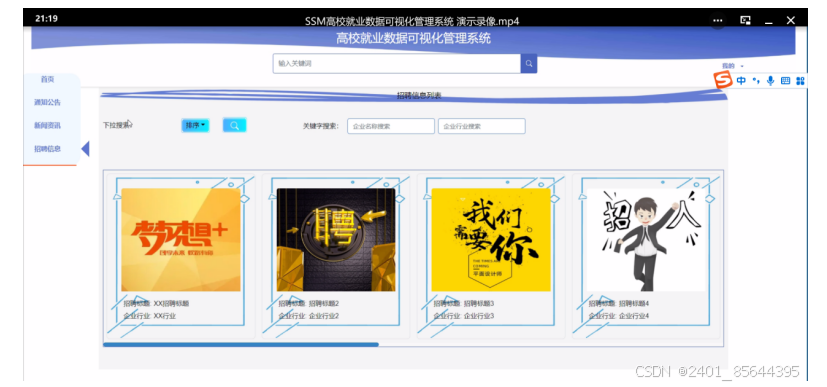The width and height of the screenshot is (827, 387).
Task: Open the 梦想+ recruitment card image
Action: 181,240
